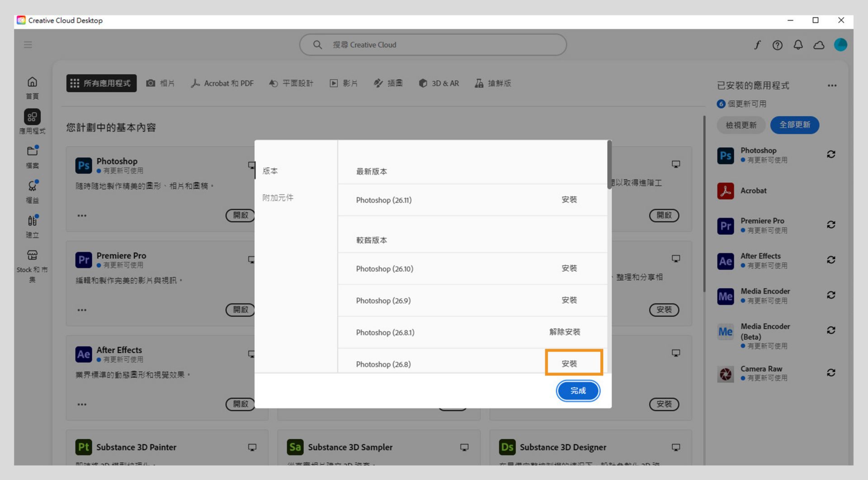Image resolution: width=868 pixels, height=480 pixels.
Task: Open more options on Photoshop card
Action: point(82,215)
